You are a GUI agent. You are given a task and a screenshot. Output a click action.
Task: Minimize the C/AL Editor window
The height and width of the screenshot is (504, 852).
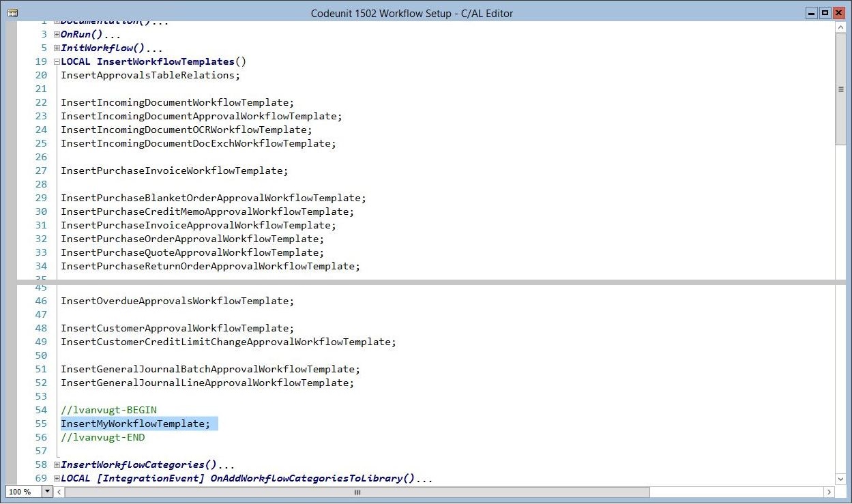812,13
